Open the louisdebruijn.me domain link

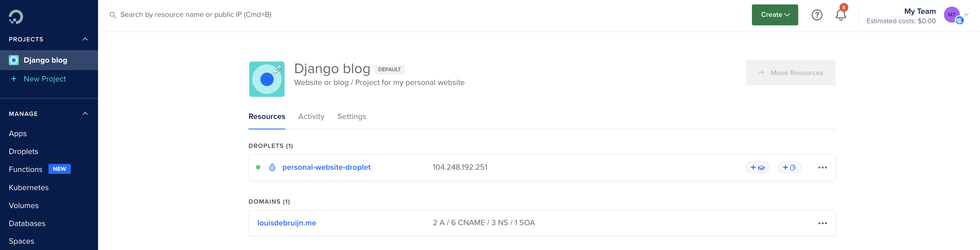coord(286,223)
